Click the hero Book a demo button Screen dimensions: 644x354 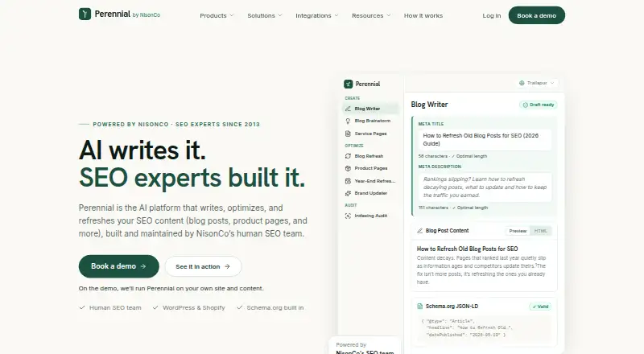pos(118,266)
